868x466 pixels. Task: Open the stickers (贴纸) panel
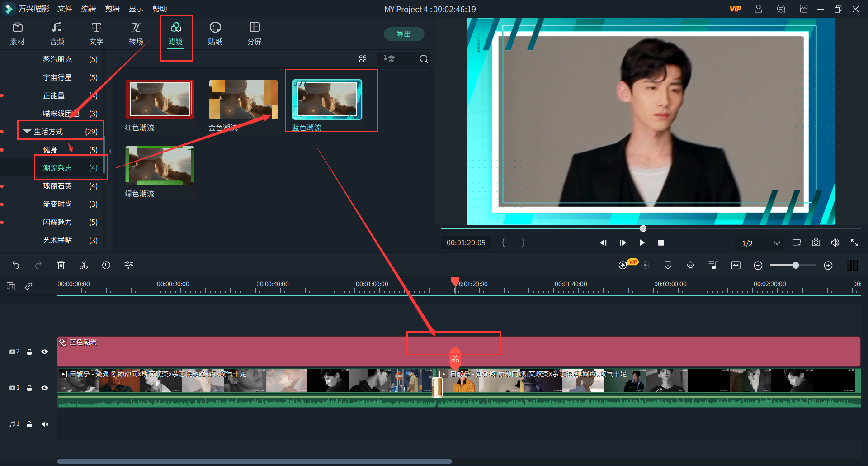coord(215,34)
